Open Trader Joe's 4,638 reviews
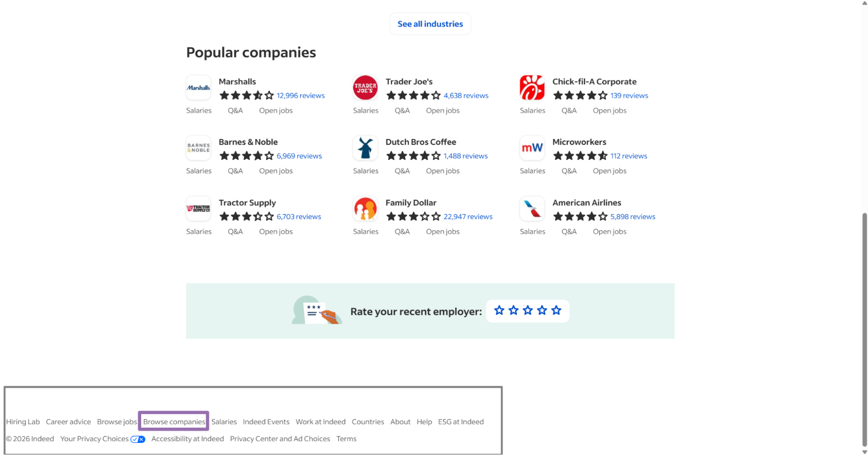The image size is (868, 455). [466, 96]
